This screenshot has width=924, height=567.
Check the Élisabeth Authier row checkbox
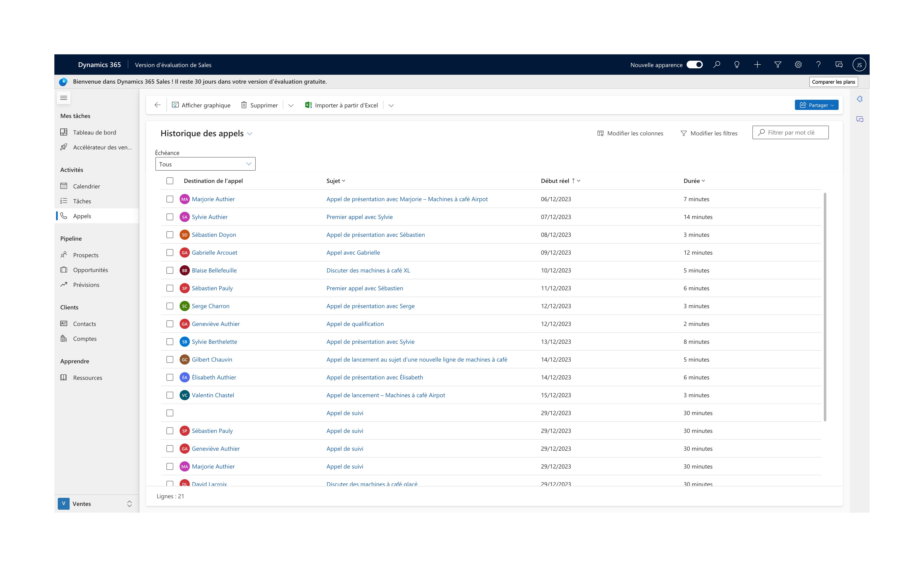(x=170, y=377)
